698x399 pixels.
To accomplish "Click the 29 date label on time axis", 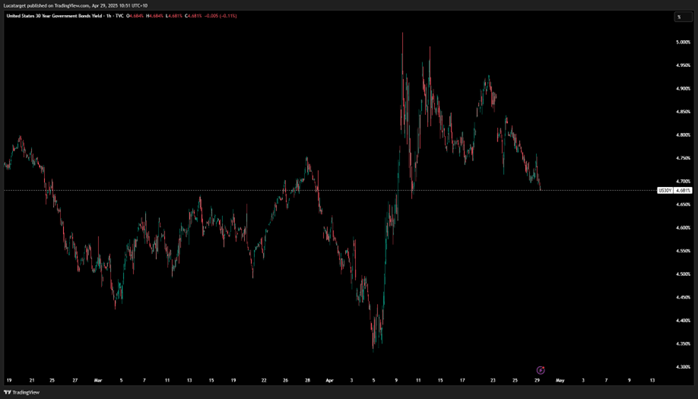I will [x=537, y=380].
